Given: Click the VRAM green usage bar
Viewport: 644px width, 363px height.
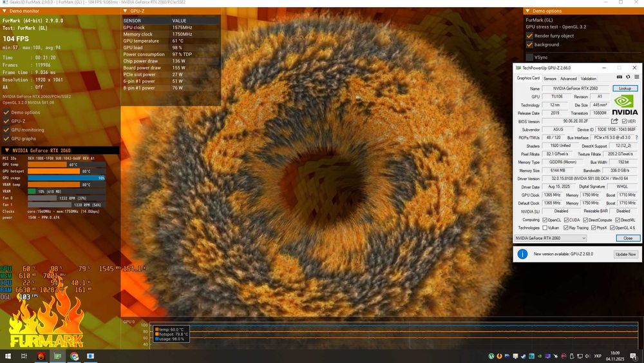Looking at the screenshot, I should coord(32,191).
